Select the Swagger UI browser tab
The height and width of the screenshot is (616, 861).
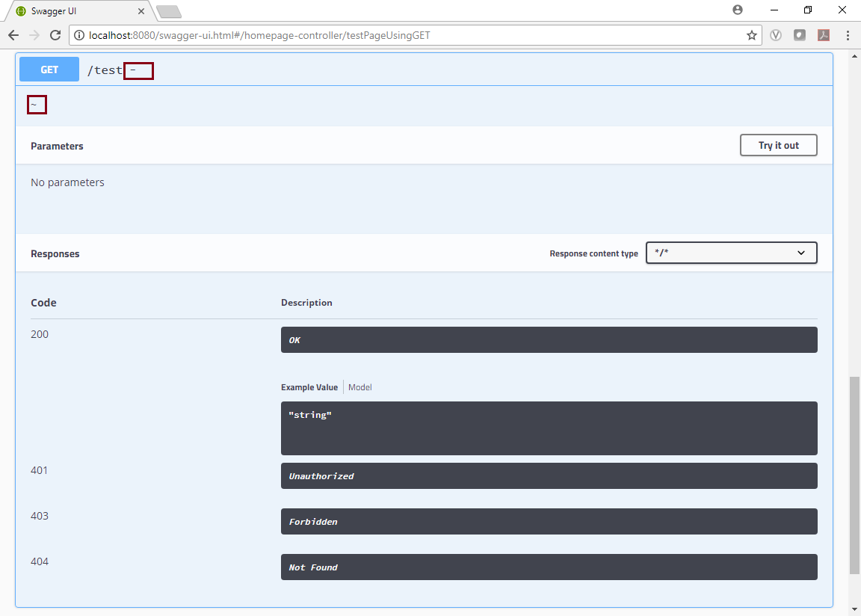75,10
